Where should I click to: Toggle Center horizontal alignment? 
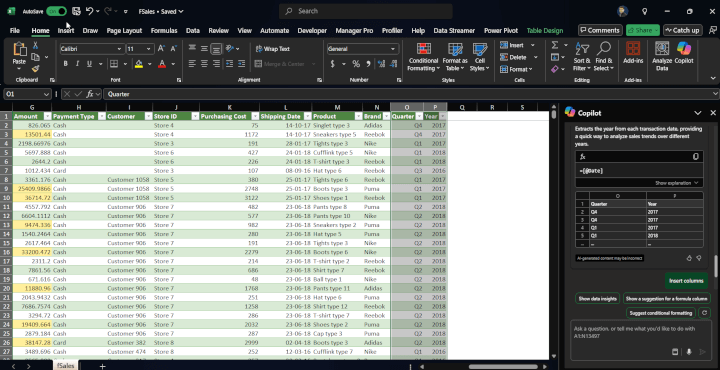coord(204,64)
